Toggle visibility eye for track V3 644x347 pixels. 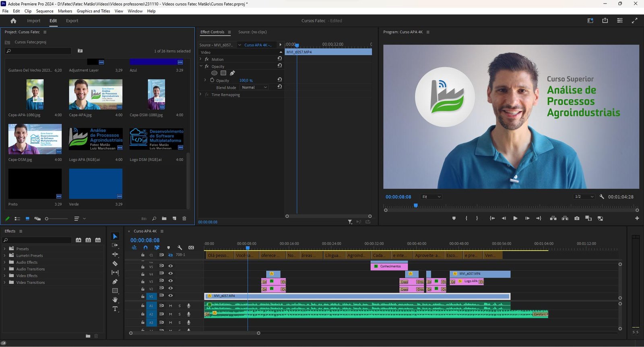click(171, 281)
